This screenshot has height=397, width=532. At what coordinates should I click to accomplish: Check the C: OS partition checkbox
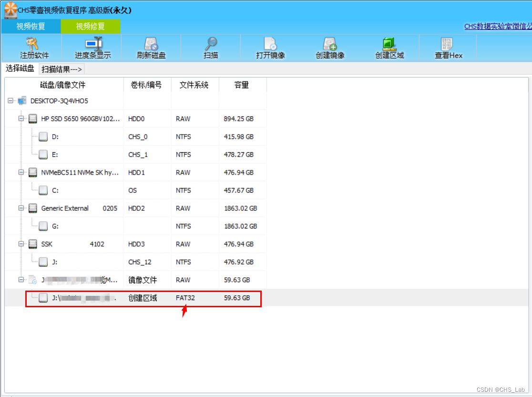(43, 190)
